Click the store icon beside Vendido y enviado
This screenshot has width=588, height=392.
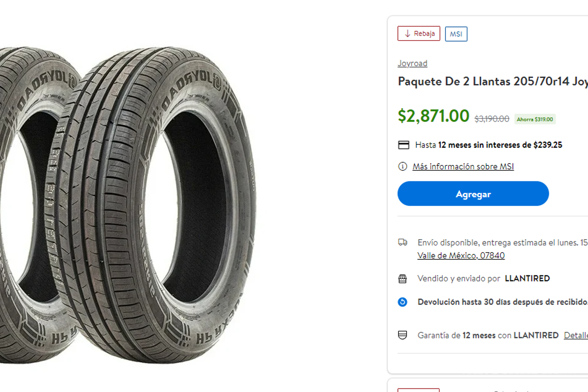coord(403,278)
